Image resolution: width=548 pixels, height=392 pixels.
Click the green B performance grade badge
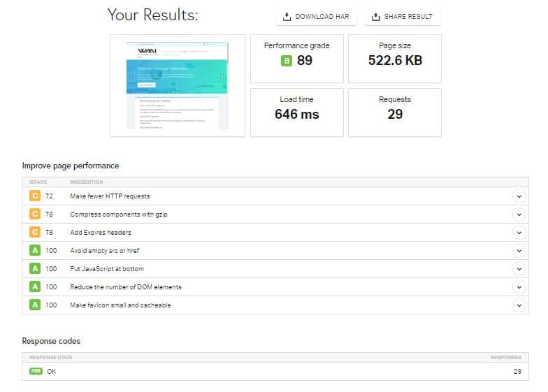287,61
